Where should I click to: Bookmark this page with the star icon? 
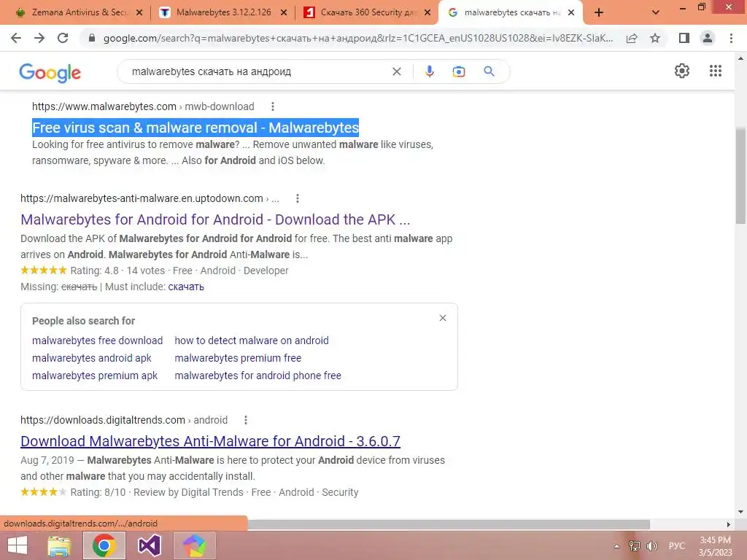[655, 38]
